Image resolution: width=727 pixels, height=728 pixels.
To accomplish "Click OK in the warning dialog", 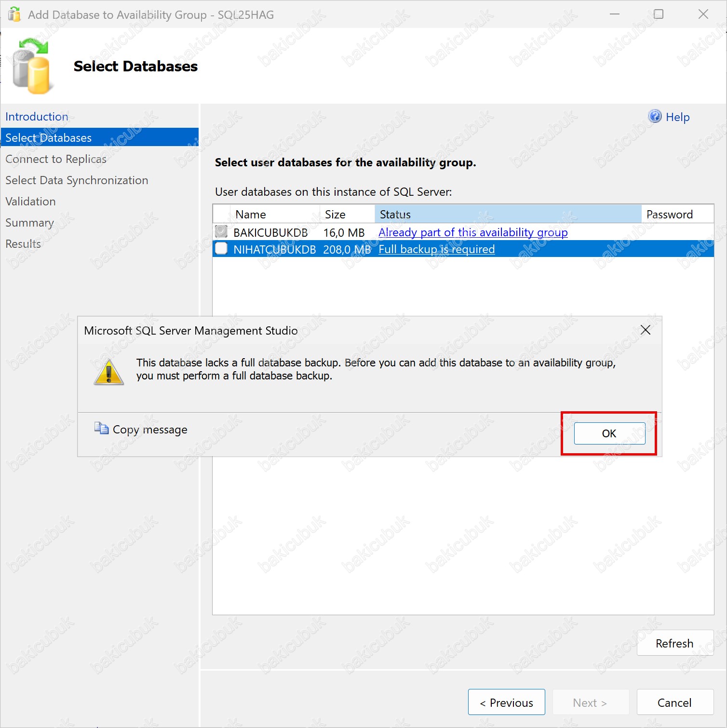I will click(x=609, y=433).
